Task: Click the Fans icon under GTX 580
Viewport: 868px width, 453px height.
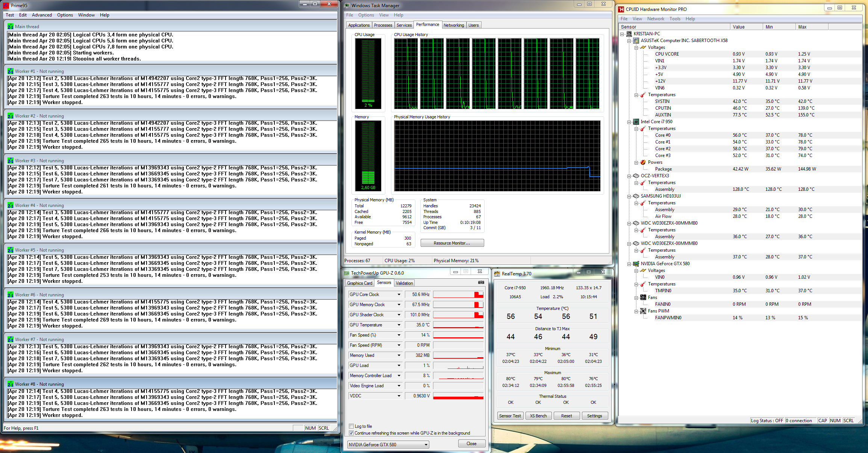Action: (643, 297)
